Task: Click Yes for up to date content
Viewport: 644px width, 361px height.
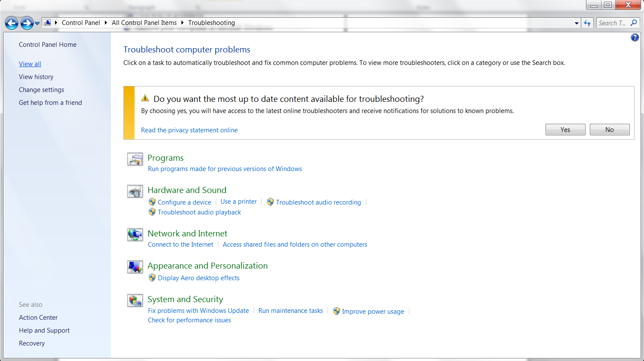Action: 565,130
